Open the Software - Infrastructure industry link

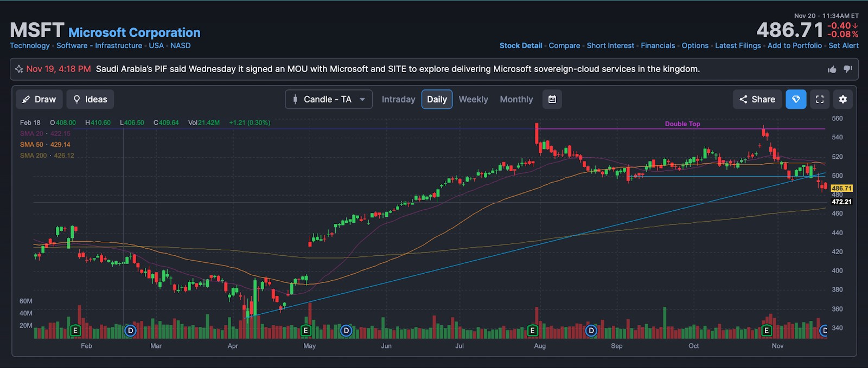[99, 46]
